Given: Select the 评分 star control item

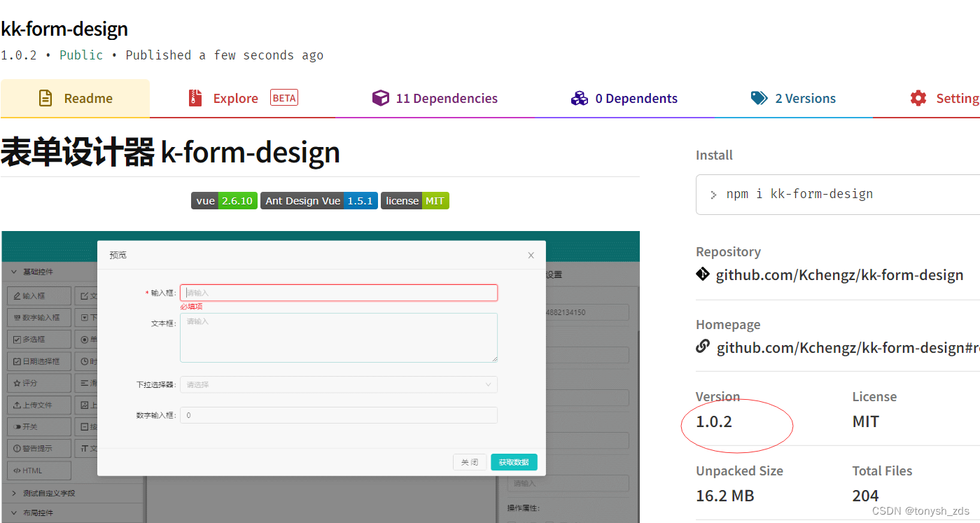Looking at the screenshot, I should pos(39,383).
